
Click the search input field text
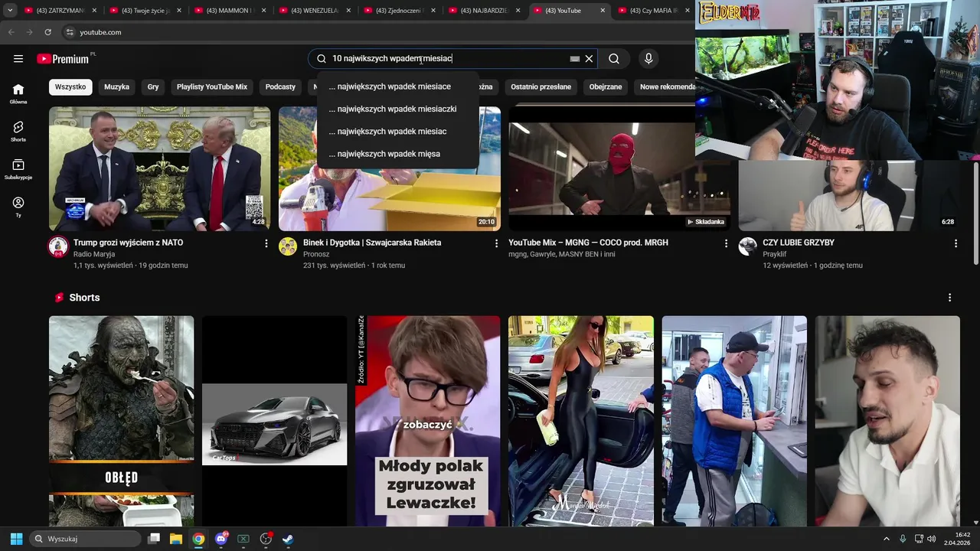tap(392, 59)
